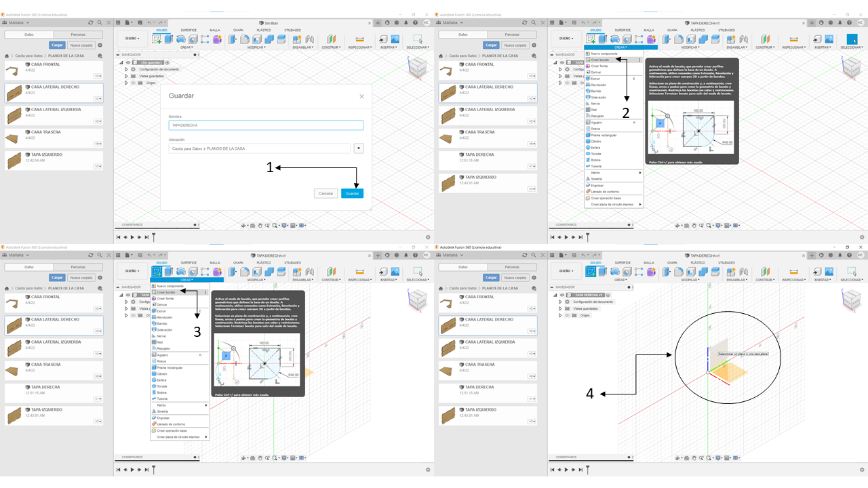Expand Vistas guardadas in top-left screenshot navigator
The height and width of the screenshot is (488, 868).
tap(125, 76)
